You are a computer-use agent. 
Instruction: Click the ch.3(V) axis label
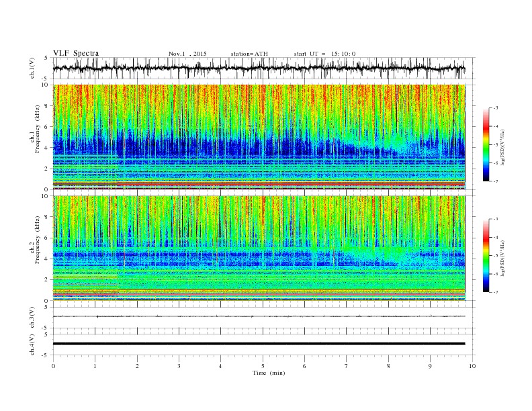click(x=32, y=318)
